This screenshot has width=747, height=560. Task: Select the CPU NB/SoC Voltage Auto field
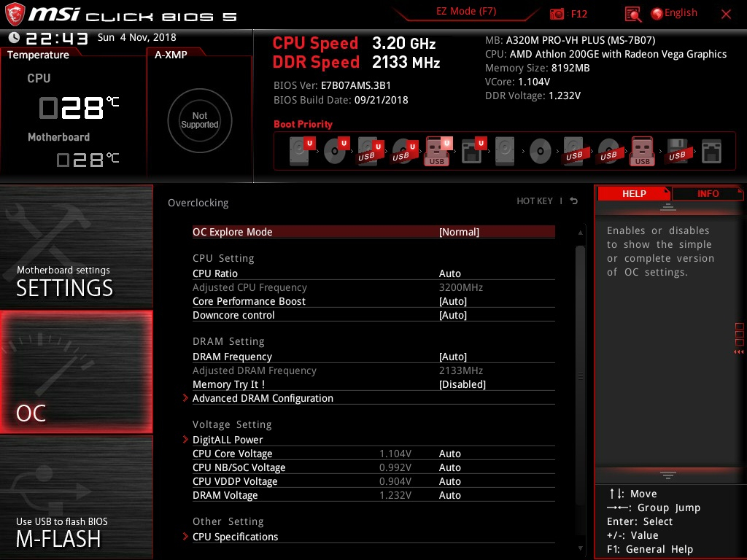[x=449, y=467]
